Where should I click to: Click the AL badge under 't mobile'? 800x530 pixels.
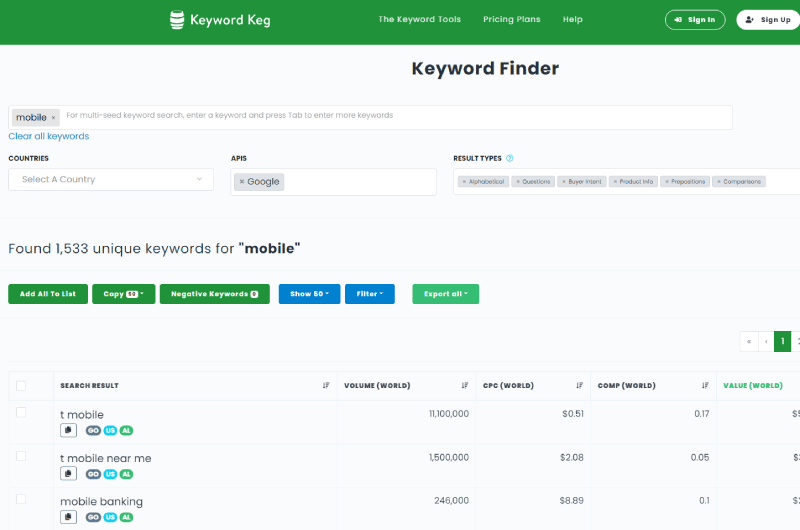126,431
